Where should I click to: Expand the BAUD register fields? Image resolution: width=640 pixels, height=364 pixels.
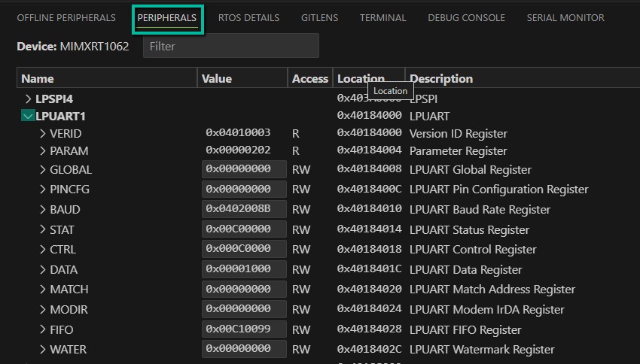[x=43, y=210]
